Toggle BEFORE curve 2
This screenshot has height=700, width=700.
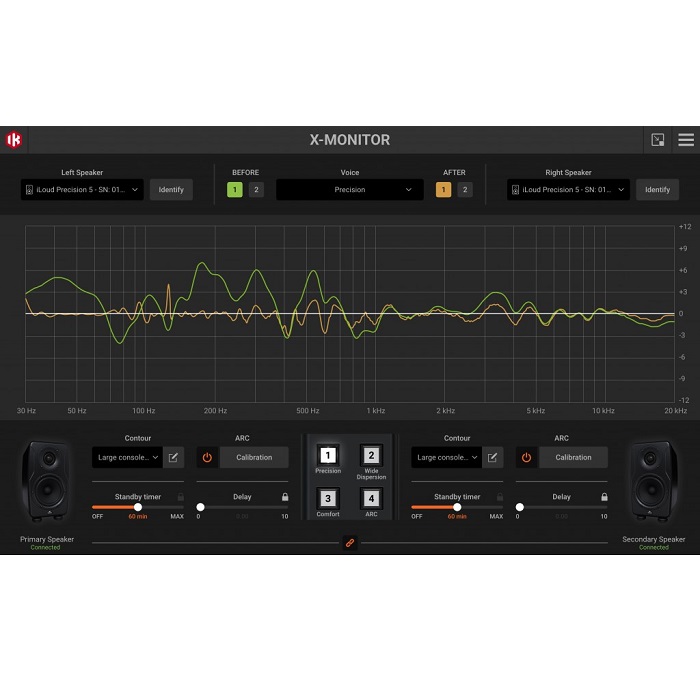256,190
